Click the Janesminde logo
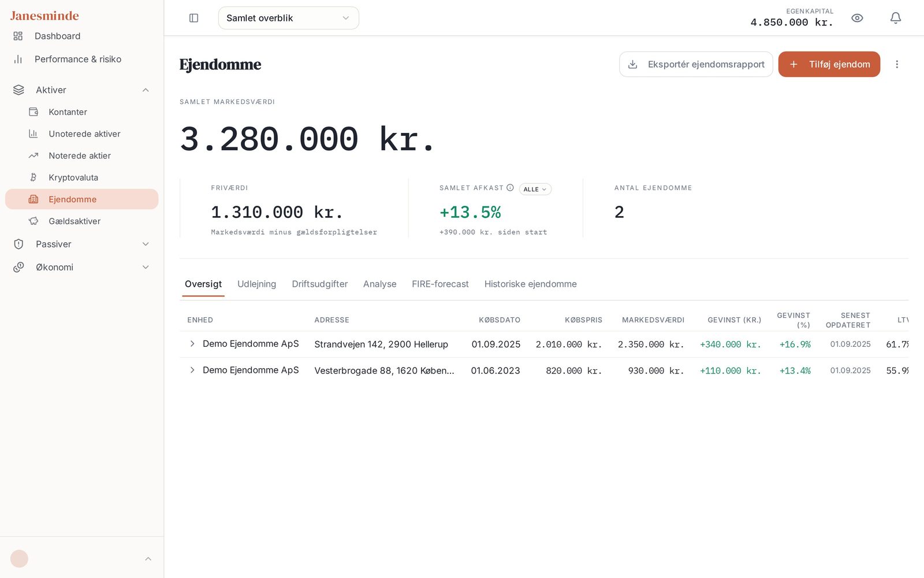 tap(44, 16)
